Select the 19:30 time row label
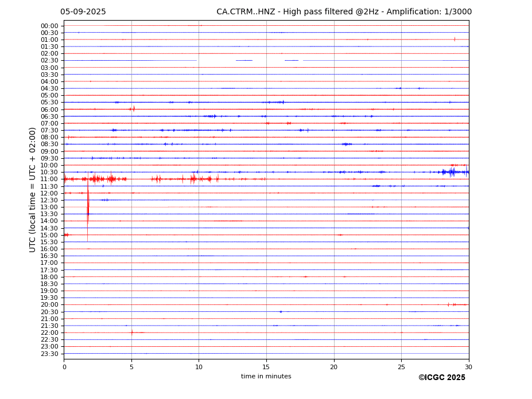 click(49, 298)
